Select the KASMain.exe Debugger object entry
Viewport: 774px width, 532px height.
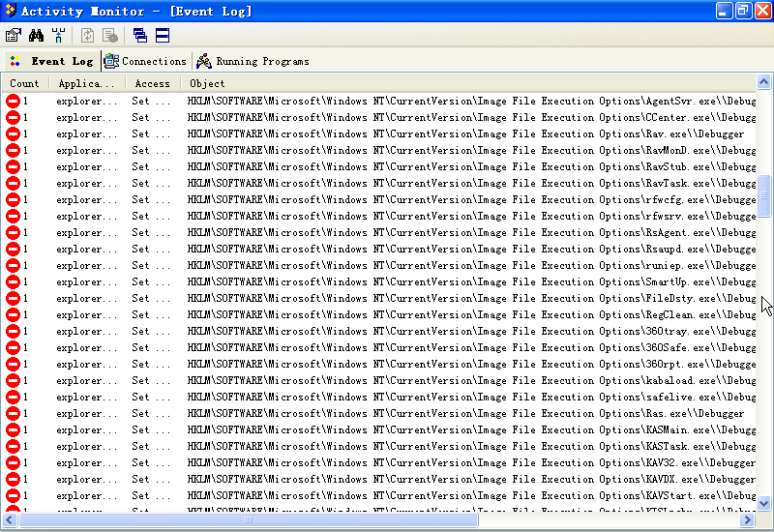point(471,429)
